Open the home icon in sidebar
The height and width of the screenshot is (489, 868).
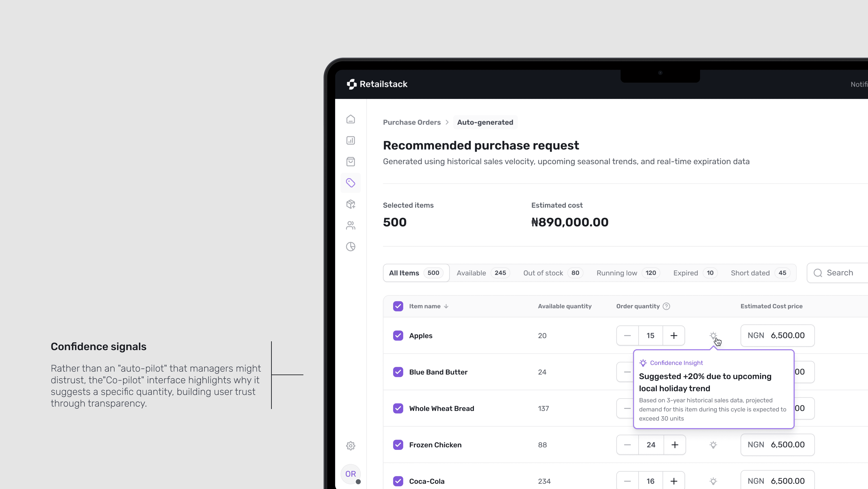pos(350,119)
